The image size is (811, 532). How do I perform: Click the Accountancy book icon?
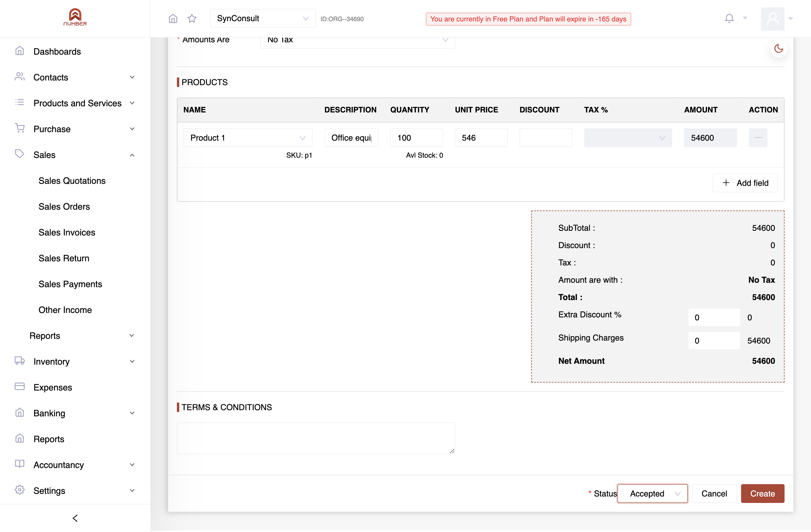pyautogui.click(x=20, y=464)
